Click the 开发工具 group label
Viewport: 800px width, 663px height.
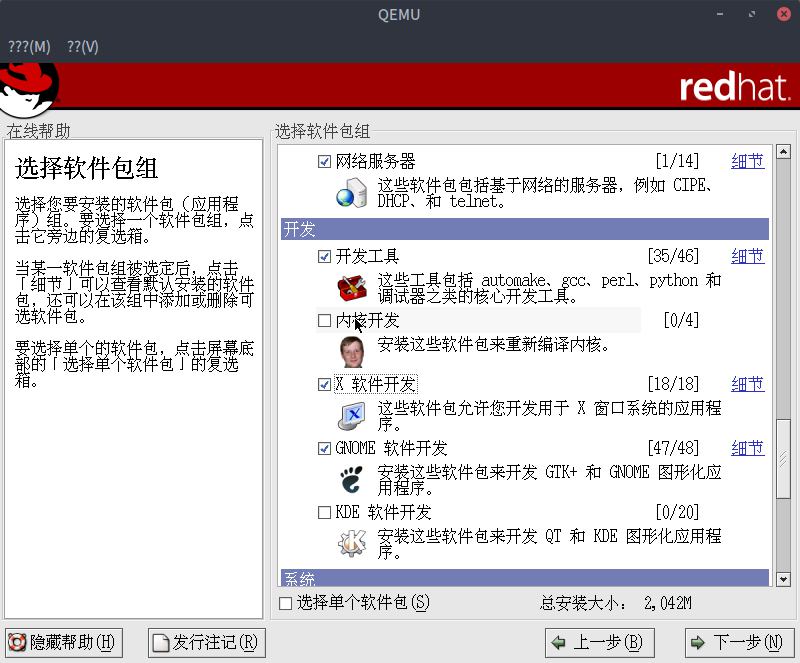(x=367, y=256)
